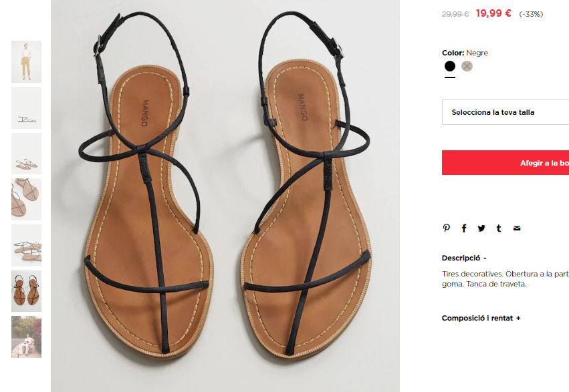Click the main sandal product image
Viewport: 569px width, 392px height.
[225, 196]
